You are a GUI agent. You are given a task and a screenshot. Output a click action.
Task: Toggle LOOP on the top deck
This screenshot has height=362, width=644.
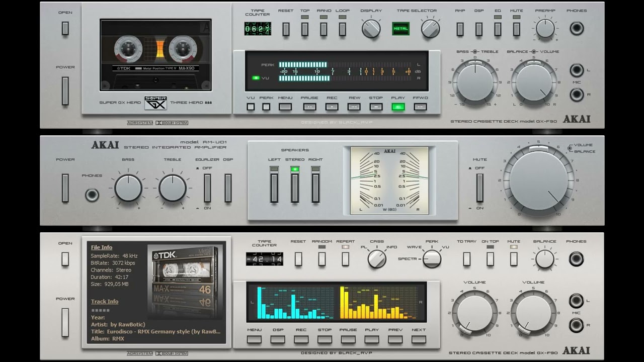coord(343,29)
